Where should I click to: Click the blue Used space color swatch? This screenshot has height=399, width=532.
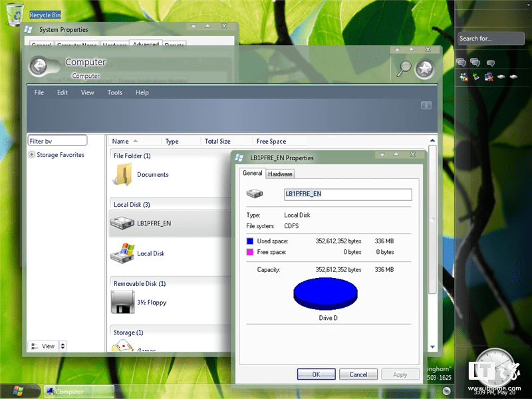(251, 241)
